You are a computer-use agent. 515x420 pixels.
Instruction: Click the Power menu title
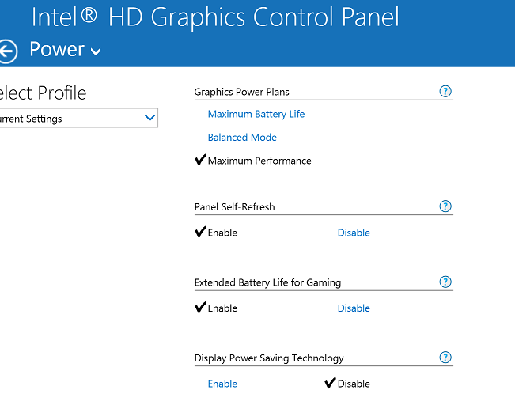pyautogui.click(x=57, y=49)
